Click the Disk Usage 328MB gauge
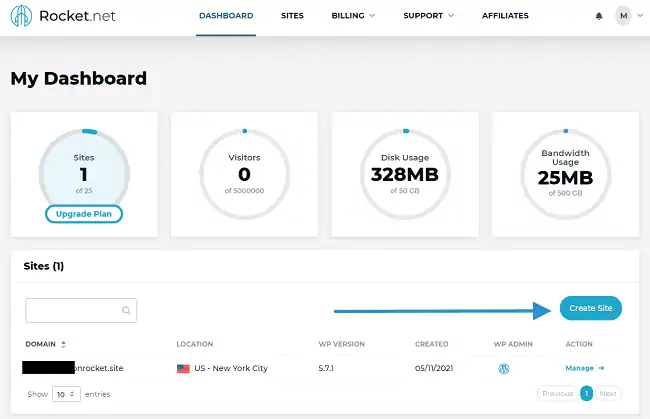The height and width of the screenshot is (419, 650). tap(405, 174)
